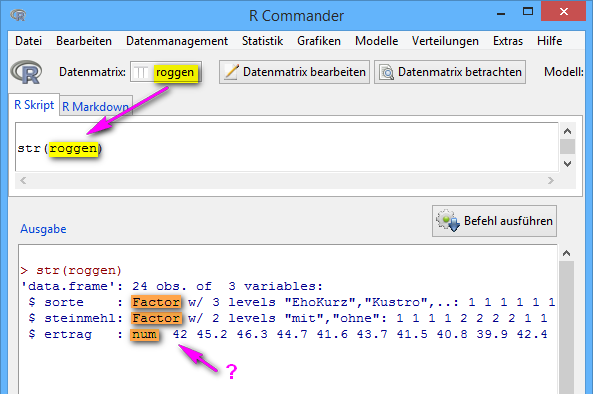Click the Datenmatrix betrachten button

point(450,72)
